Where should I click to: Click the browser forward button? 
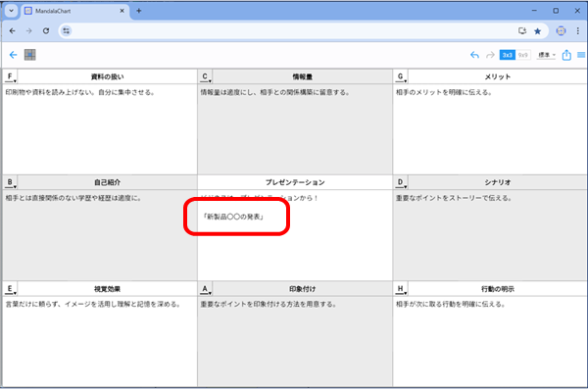coord(28,30)
